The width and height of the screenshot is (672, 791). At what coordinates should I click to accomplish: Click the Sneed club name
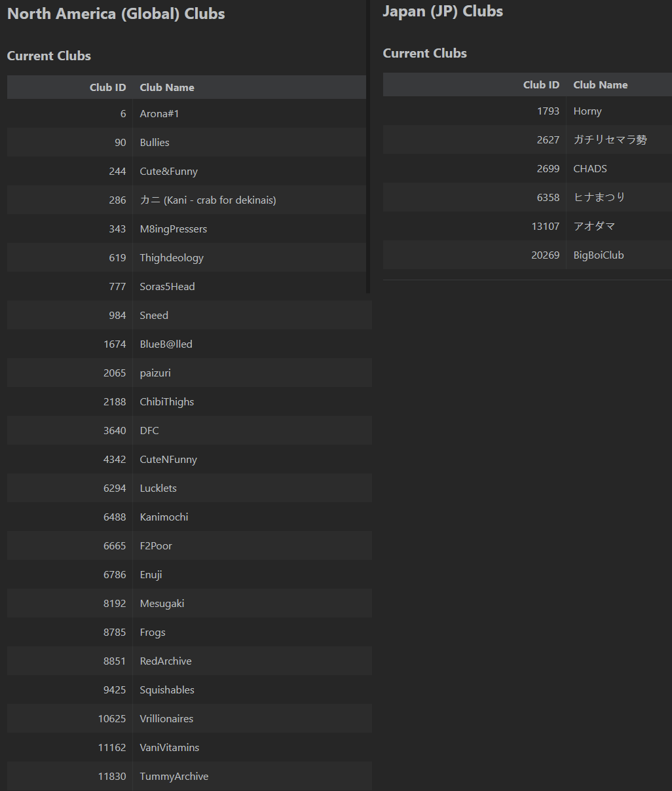(x=154, y=315)
